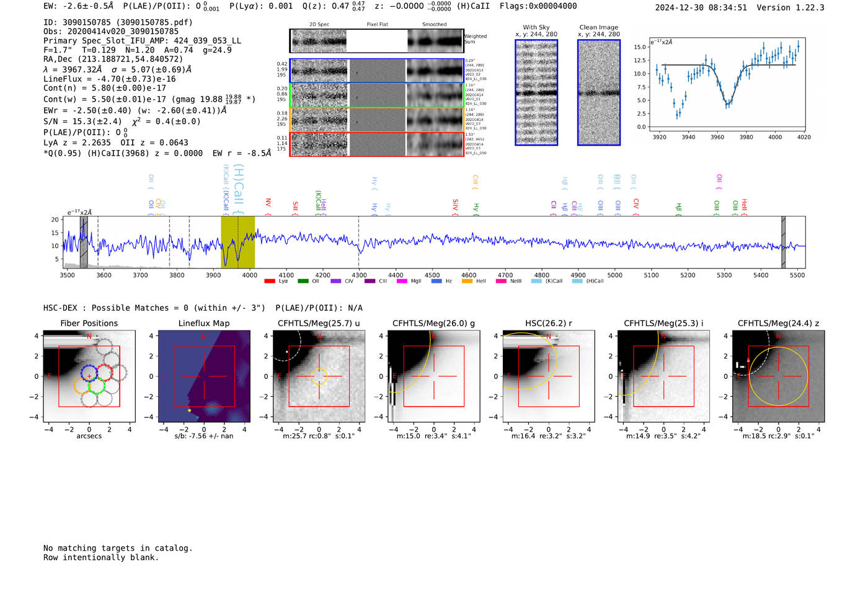The image size is (868, 591).
Task: Select the HeII orange legend swatch
Action: (x=467, y=281)
